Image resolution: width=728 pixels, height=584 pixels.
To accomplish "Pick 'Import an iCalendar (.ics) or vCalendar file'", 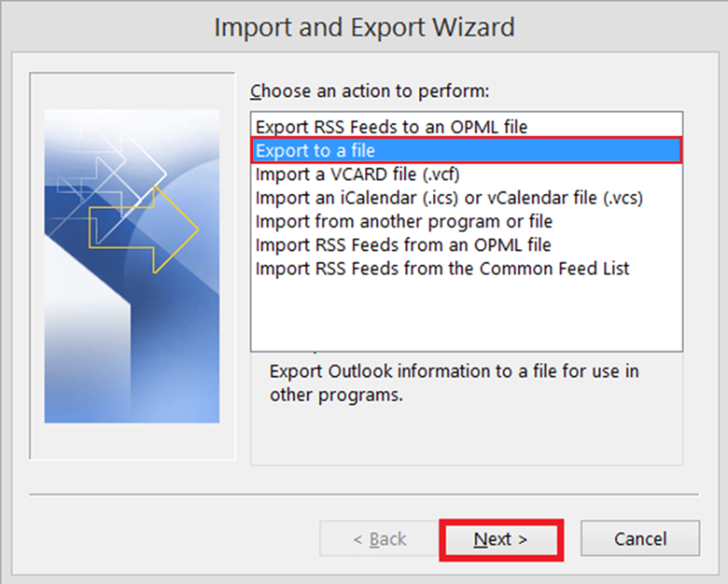I will pyautogui.click(x=466, y=198).
